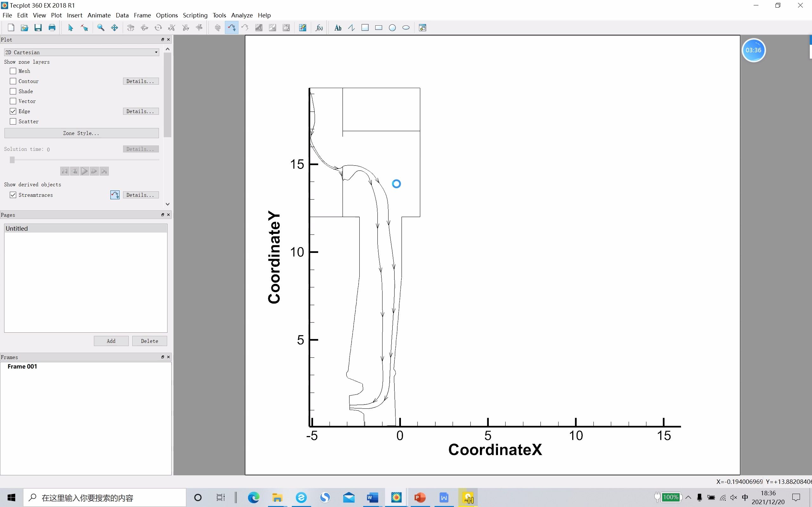
Task: Expand the Plot panel options
Action: (162, 39)
